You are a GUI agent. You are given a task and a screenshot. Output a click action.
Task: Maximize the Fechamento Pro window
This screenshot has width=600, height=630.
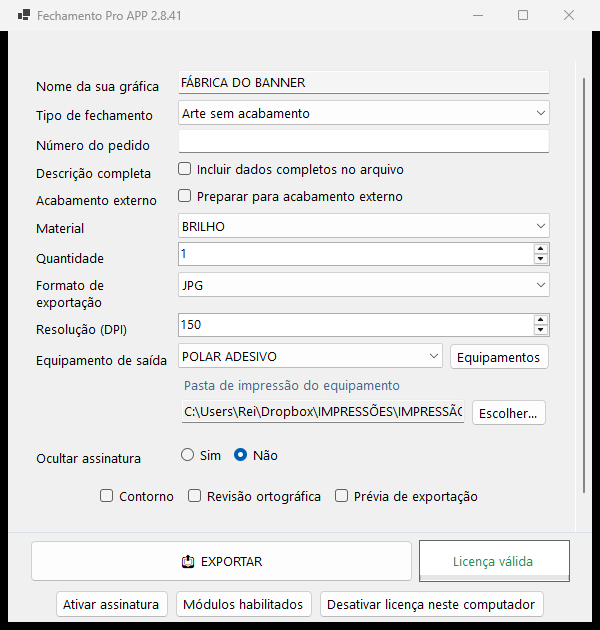pyautogui.click(x=523, y=15)
